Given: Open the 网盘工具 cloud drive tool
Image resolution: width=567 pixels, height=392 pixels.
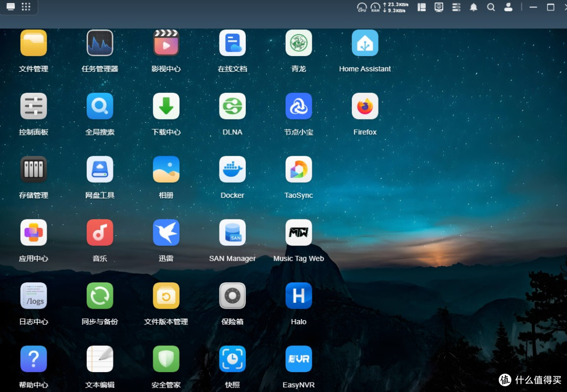Looking at the screenshot, I should pos(100,169).
